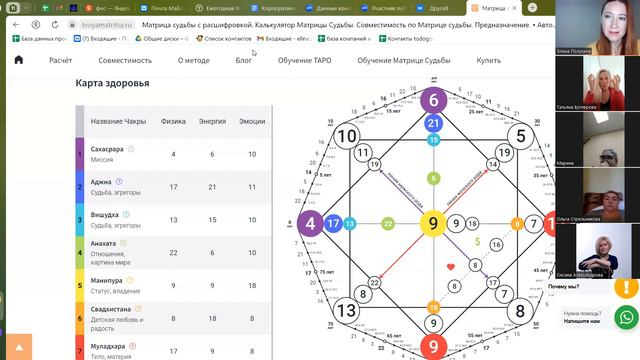The image size is (640, 360).
Task: Click the red heart icon in the matrix
Action: [x=451, y=267]
